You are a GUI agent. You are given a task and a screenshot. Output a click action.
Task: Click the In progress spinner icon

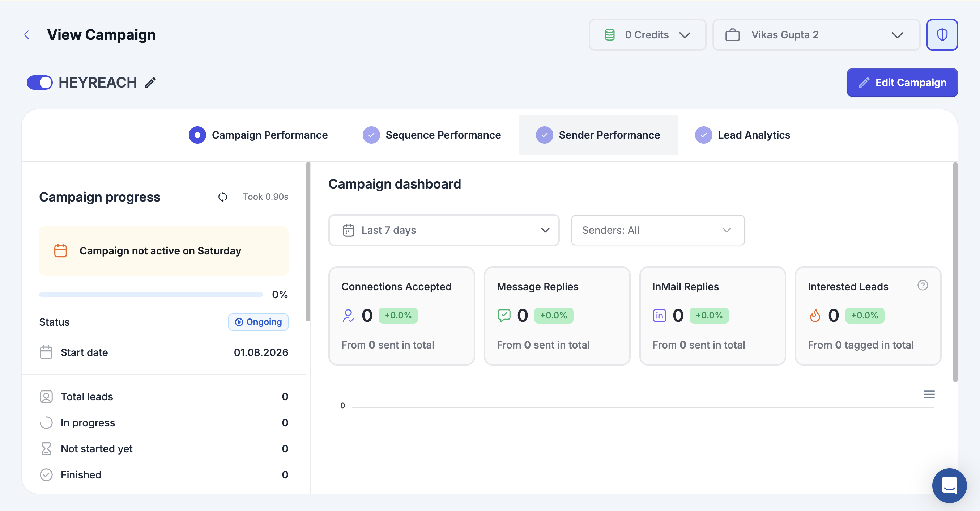(x=46, y=423)
